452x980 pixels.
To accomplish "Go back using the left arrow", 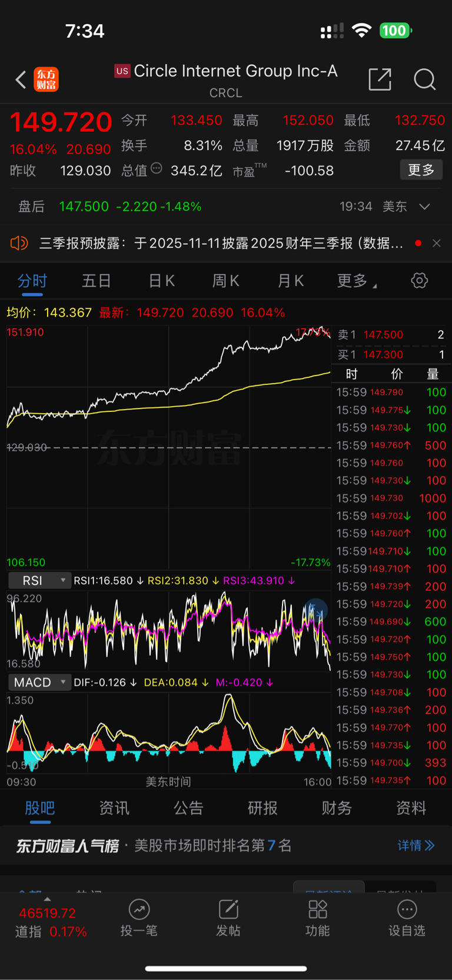I will tap(21, 79).
